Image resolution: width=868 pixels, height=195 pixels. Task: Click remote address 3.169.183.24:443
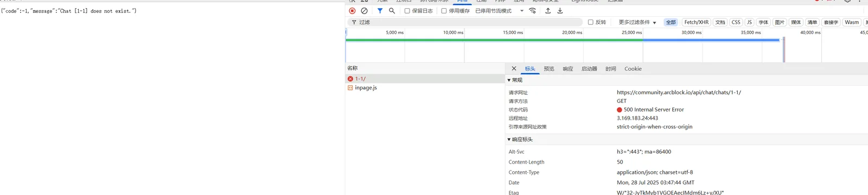637,118
